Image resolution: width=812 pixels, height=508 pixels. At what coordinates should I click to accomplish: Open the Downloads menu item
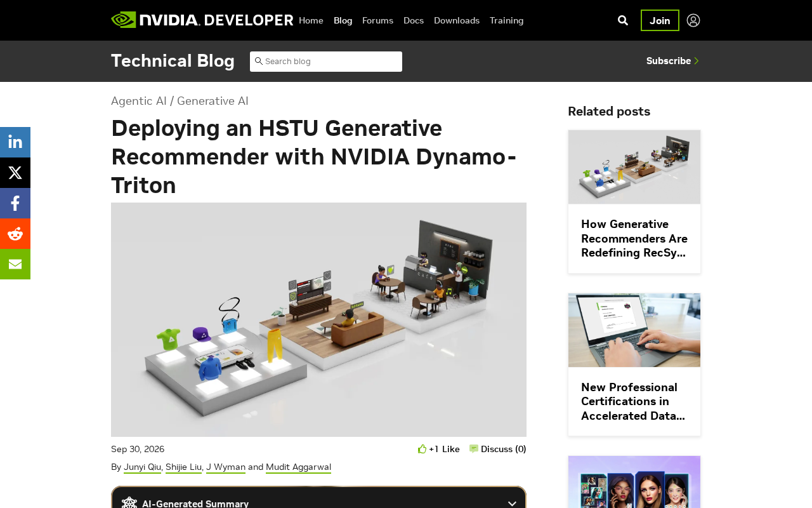coord(457,20)
